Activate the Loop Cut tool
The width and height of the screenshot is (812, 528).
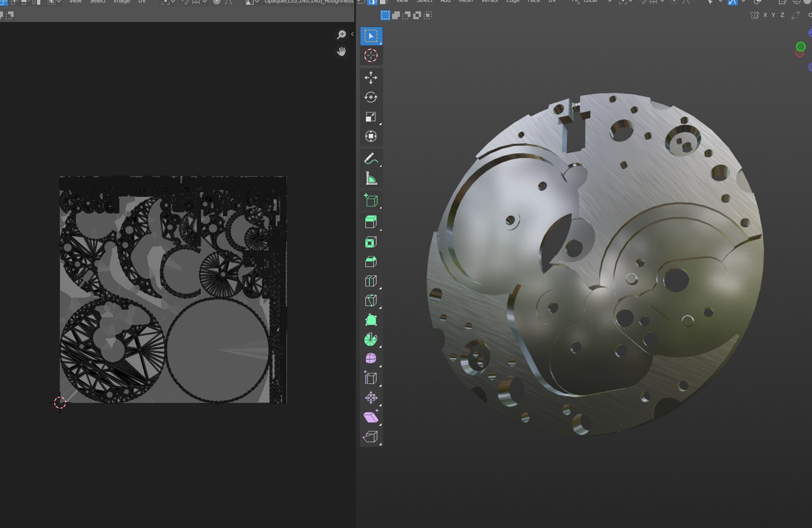click(x=371, y=281)
